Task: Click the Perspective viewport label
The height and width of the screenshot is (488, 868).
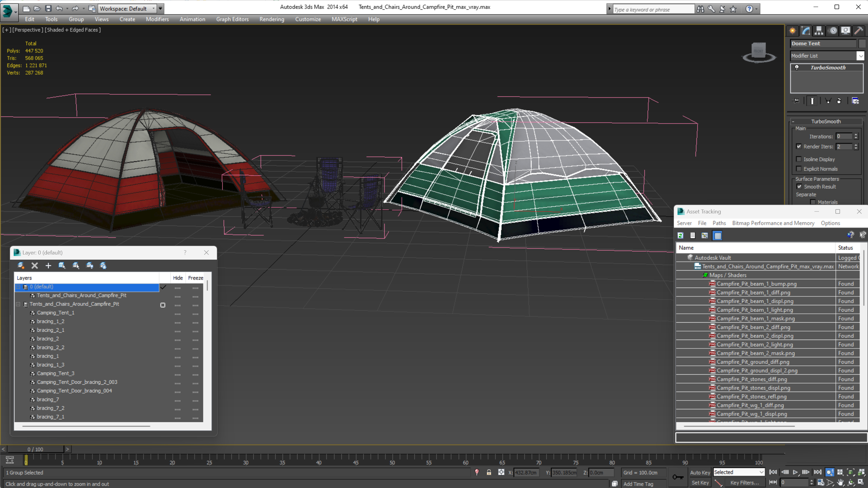Action: click(27, 29)
